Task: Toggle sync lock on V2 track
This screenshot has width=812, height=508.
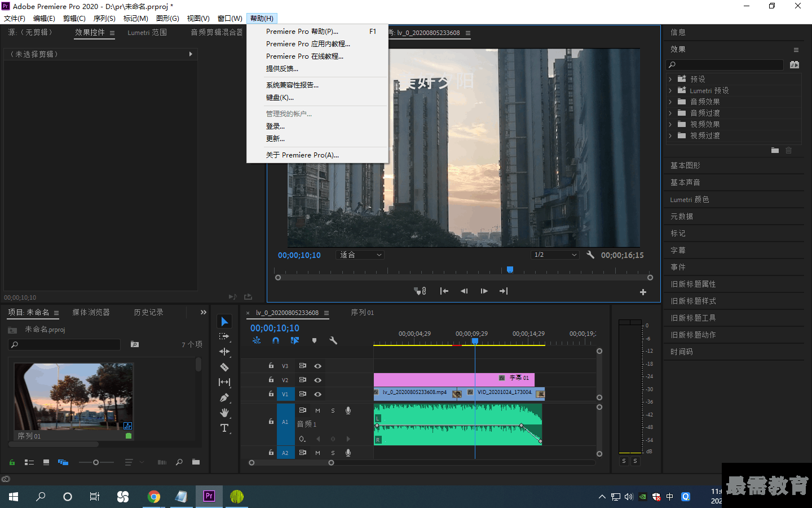Action: tap(302, 380)
